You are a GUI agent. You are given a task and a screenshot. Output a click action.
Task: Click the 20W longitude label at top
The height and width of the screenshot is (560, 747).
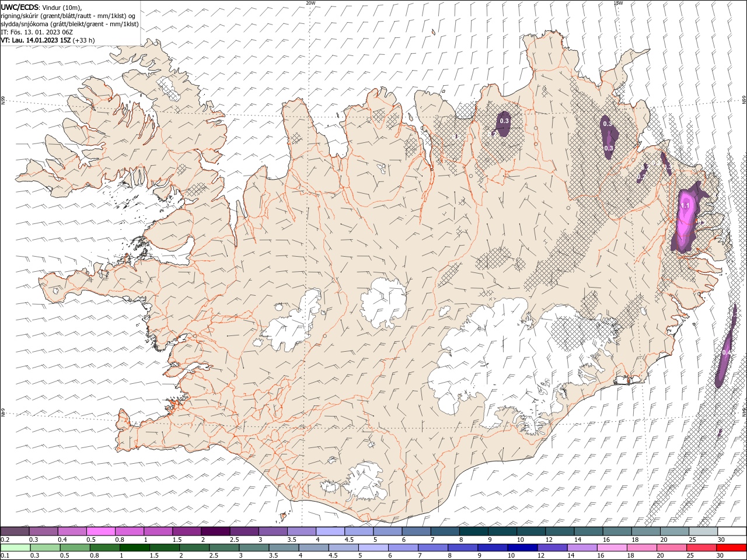(311, 3)
